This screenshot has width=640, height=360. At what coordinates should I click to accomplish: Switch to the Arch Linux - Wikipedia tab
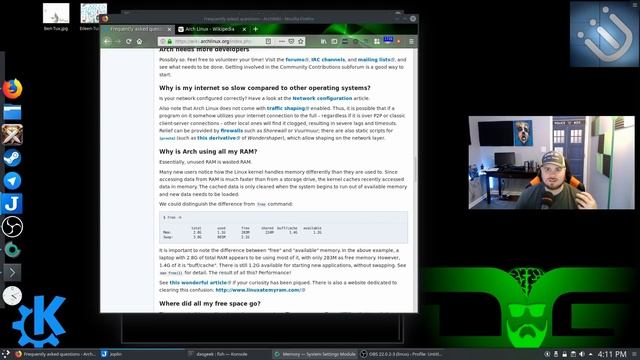[210, 29]
